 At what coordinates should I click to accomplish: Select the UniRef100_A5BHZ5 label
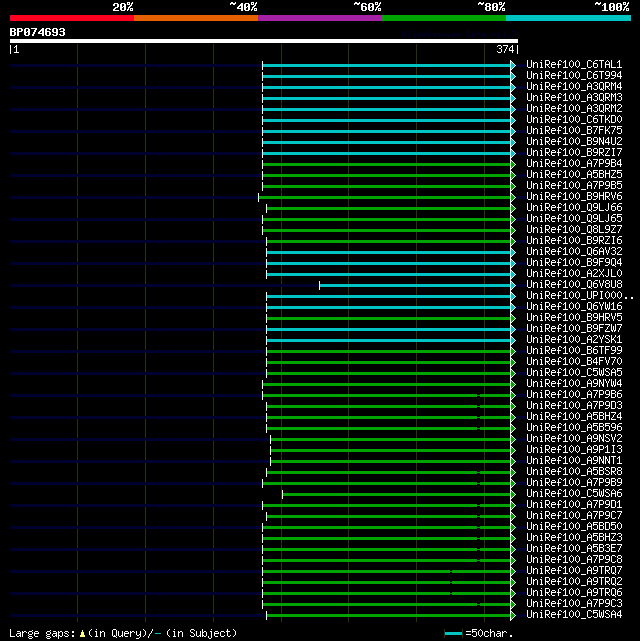(x=574, y=175)
